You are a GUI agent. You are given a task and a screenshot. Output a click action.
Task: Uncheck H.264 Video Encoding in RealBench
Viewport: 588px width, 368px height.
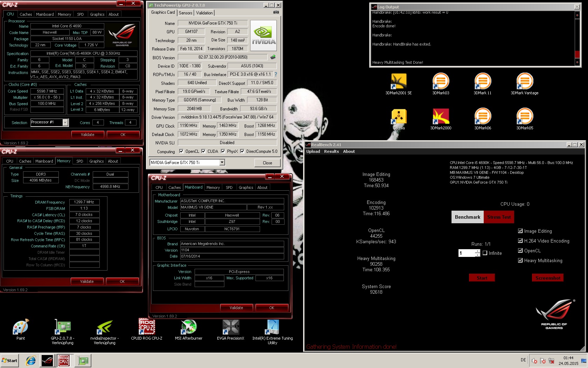click(x=520, y=241)
